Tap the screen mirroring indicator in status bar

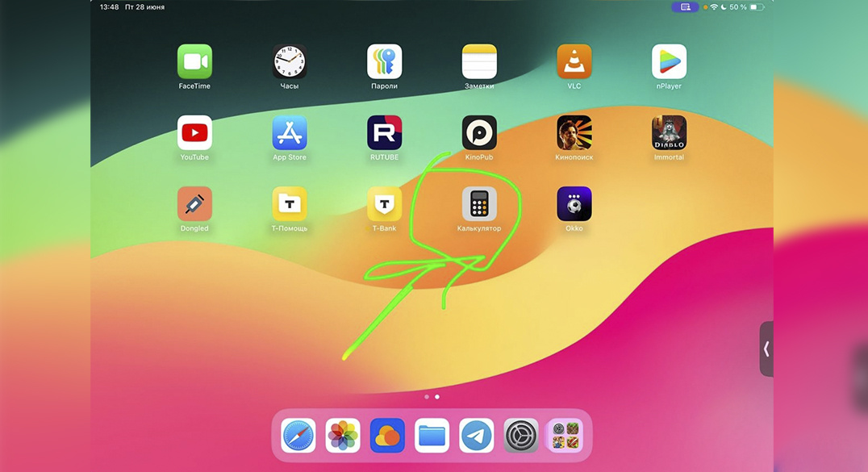(x=685, y=7)
